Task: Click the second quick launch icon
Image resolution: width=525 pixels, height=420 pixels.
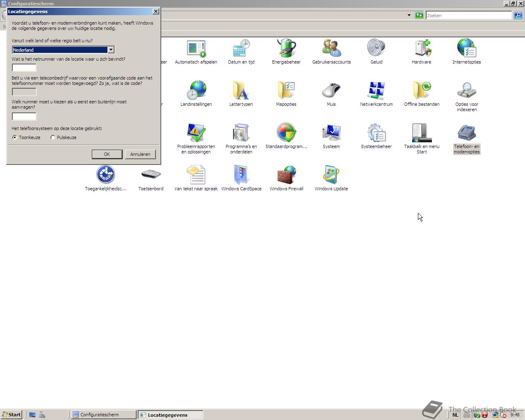Action: pos(42,415)
